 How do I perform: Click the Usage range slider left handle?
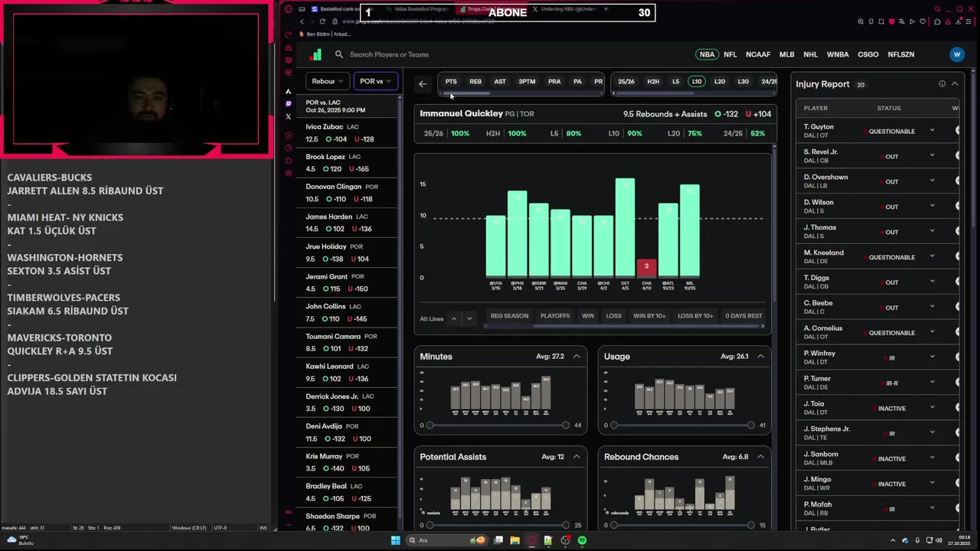click(x=613, y=425)
